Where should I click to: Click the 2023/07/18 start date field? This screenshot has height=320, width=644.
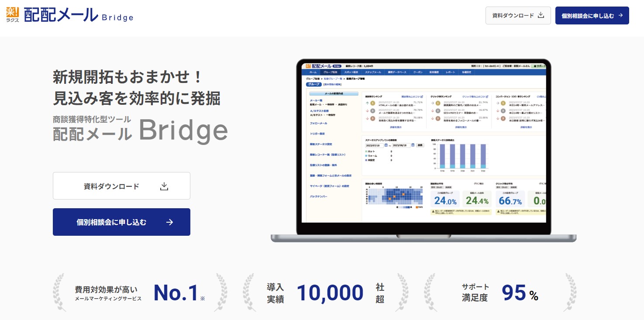pos(374,145)
